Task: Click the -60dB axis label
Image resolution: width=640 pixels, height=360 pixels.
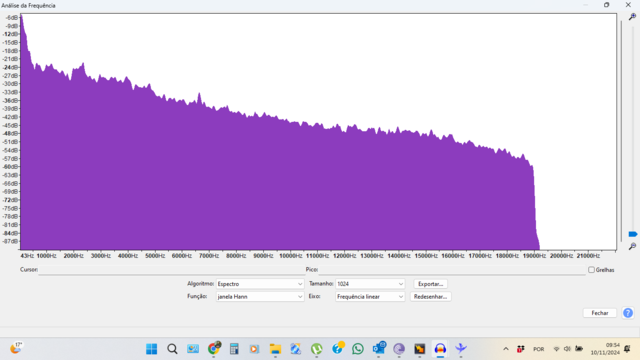Action: pyautogui.click(x=11, y=167)
